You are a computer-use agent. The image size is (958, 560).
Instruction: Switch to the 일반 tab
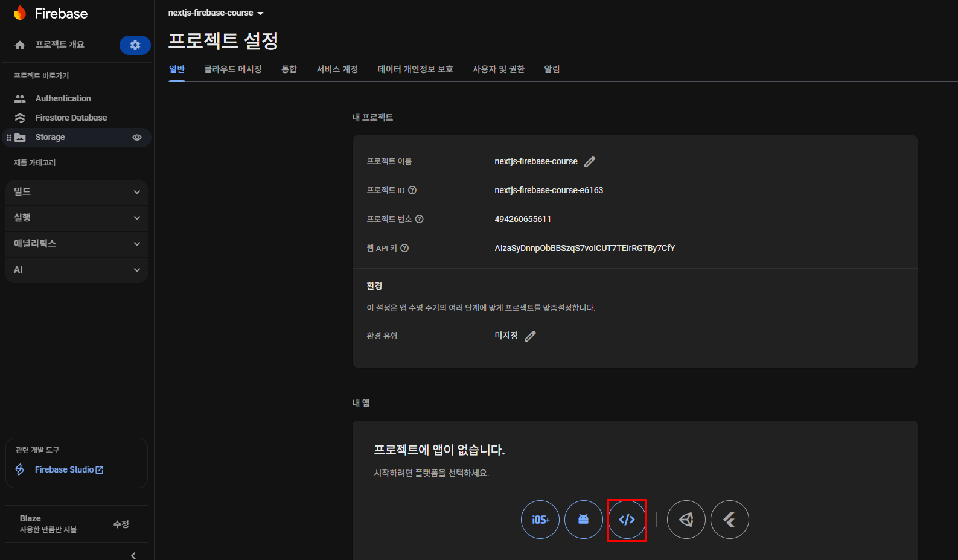(x=177, y=69)
